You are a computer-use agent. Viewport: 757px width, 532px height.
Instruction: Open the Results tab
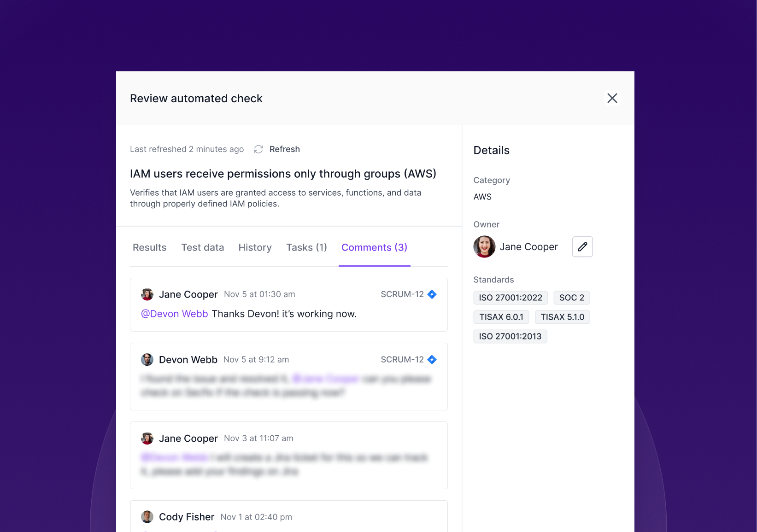click(149, 247)
